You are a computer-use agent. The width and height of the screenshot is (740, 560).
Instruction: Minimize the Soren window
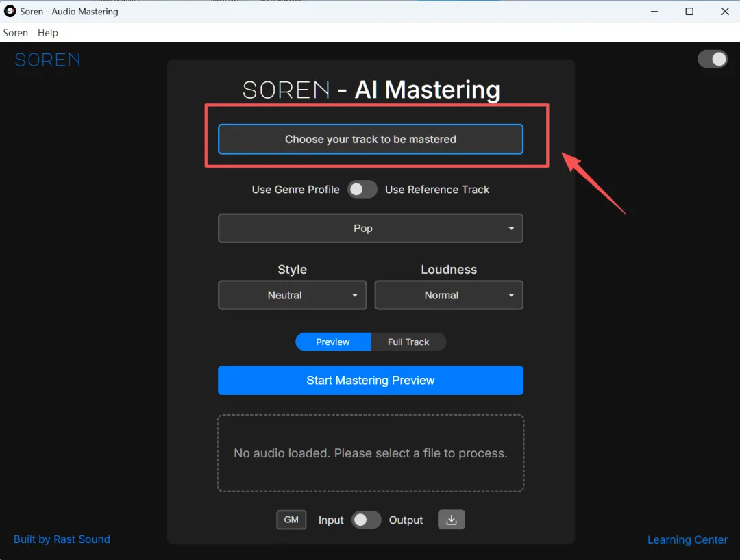pos(654,12)
